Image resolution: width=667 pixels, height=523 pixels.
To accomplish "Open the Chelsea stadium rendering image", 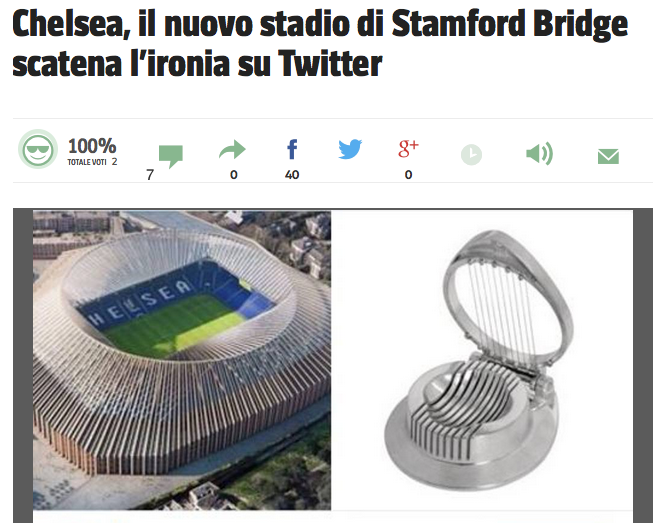I will [182, 360].
